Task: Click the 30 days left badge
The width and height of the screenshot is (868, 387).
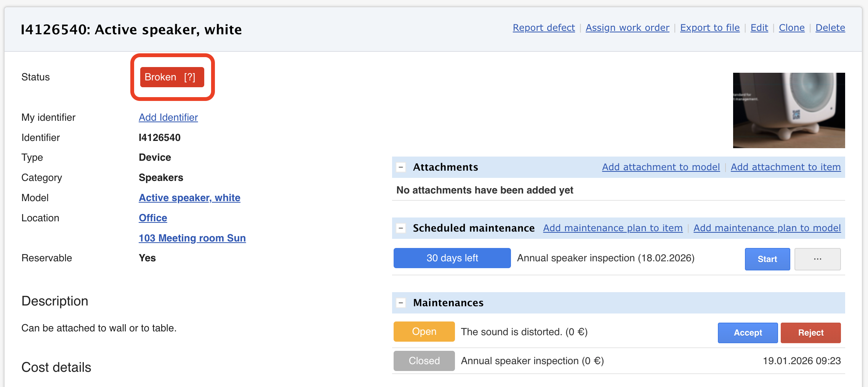Action: pyautogui.click(x=452, y=258)
